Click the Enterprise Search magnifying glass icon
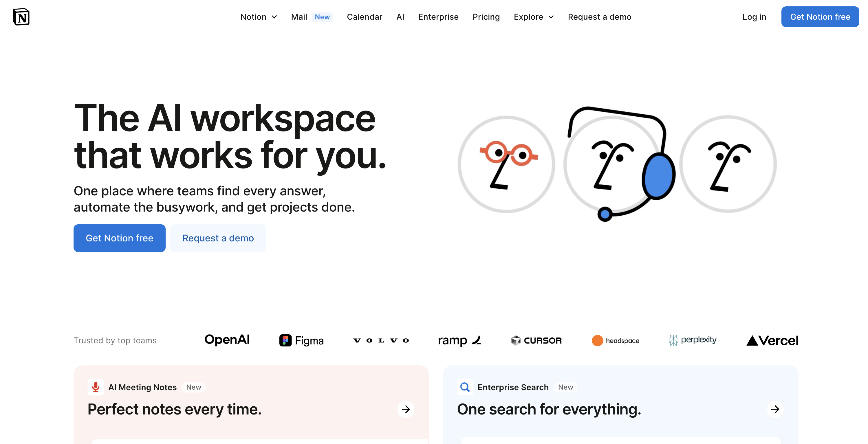The image size is (868, 444). coord(465,387)
